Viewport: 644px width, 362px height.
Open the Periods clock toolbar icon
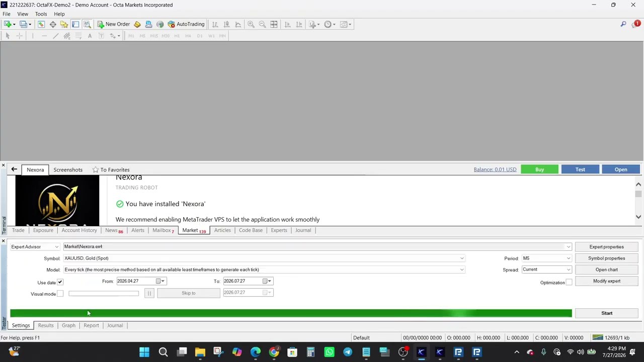click(329, 24)
